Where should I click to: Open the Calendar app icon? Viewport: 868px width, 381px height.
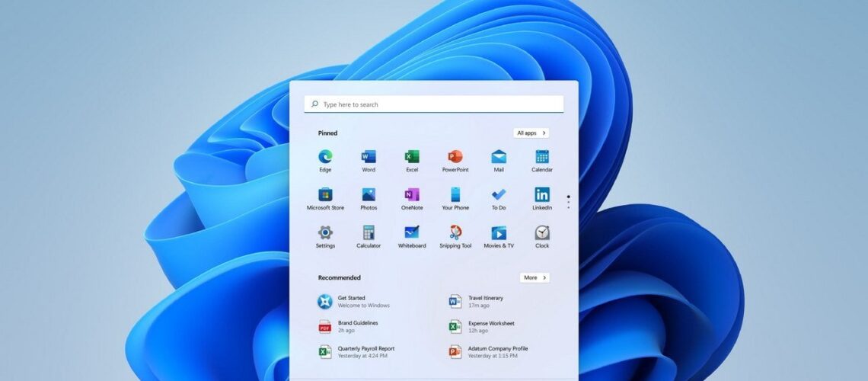[x=542, y=157]
